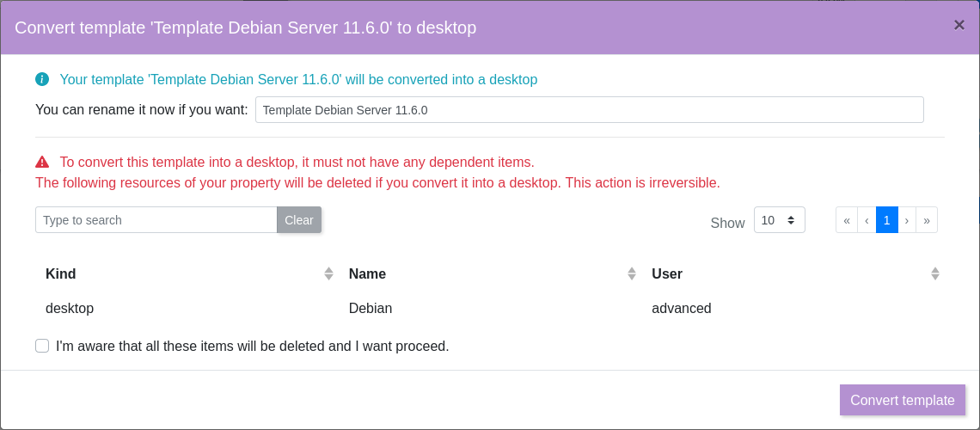Screen dimensions: 980x430
Task: Go to previous page of results
Action: point(867,220)
